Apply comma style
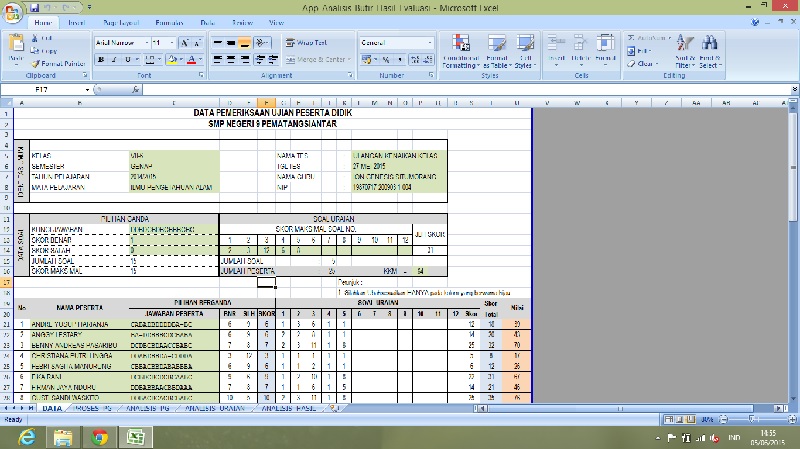Image resolution: width=800 pixels, height=449 pixels. click(399, 60)
